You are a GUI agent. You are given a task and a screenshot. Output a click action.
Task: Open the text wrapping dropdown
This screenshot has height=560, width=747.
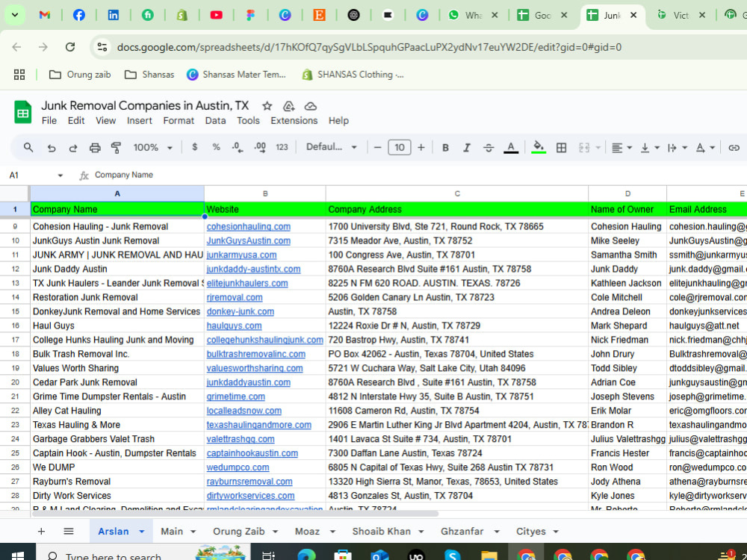[x=678, y=148]
